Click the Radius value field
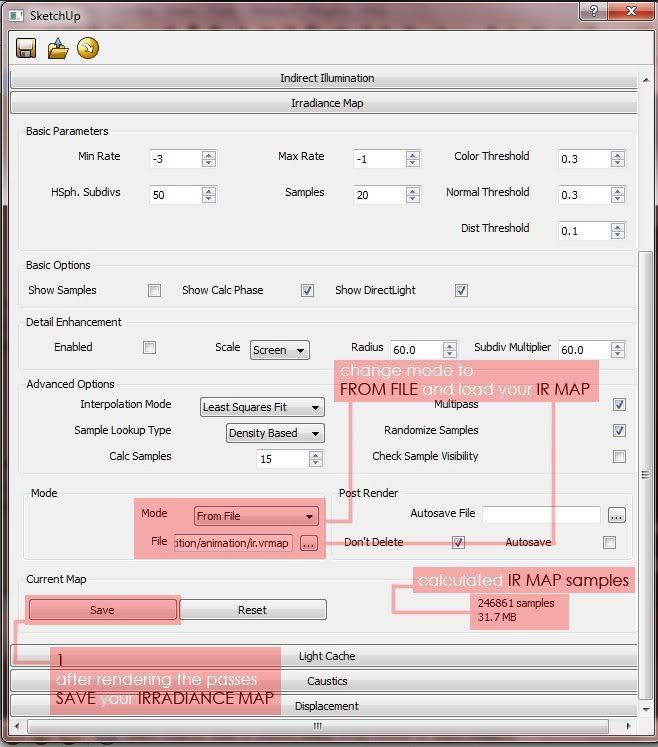This screenshot has height=747, width=658. (416, 350)
